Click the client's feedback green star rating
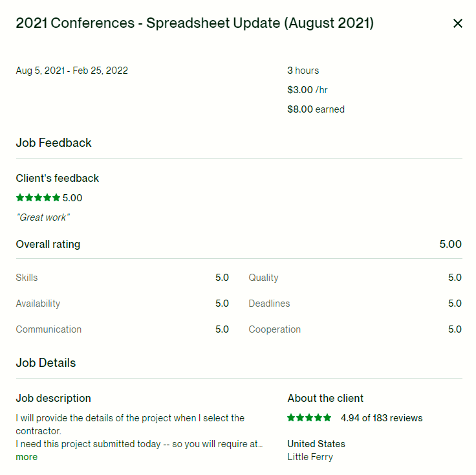The width and height of the screenshot is (476, 475). [x=38, y=198]
